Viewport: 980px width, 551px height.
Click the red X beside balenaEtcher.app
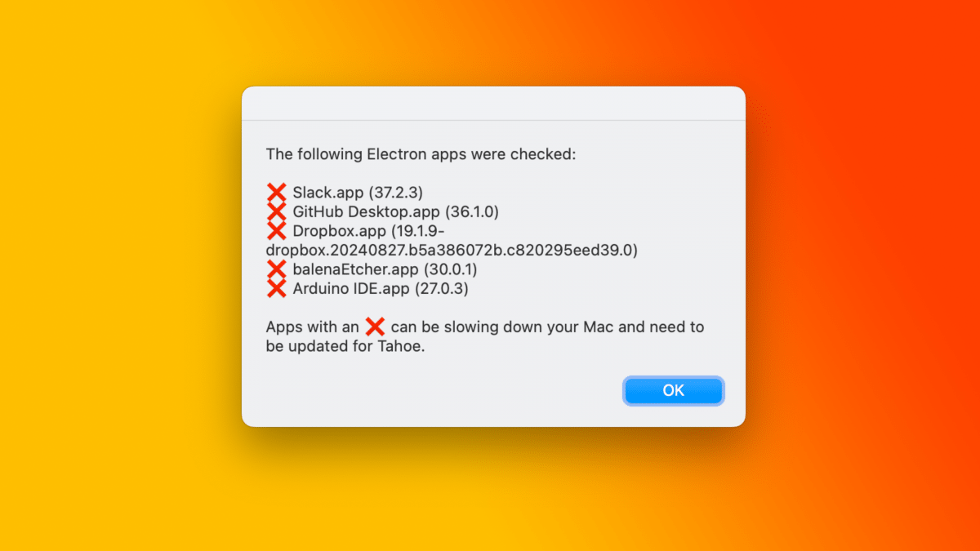tap(277, 269)
